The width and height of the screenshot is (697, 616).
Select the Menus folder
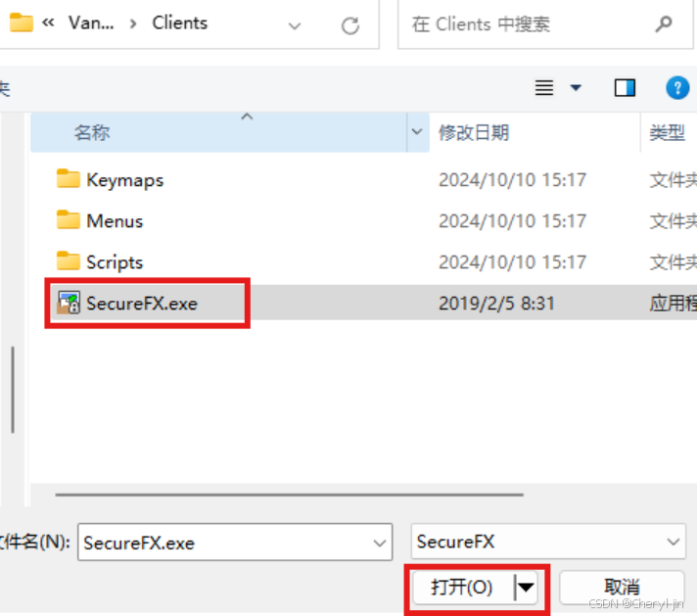[100, 220]
